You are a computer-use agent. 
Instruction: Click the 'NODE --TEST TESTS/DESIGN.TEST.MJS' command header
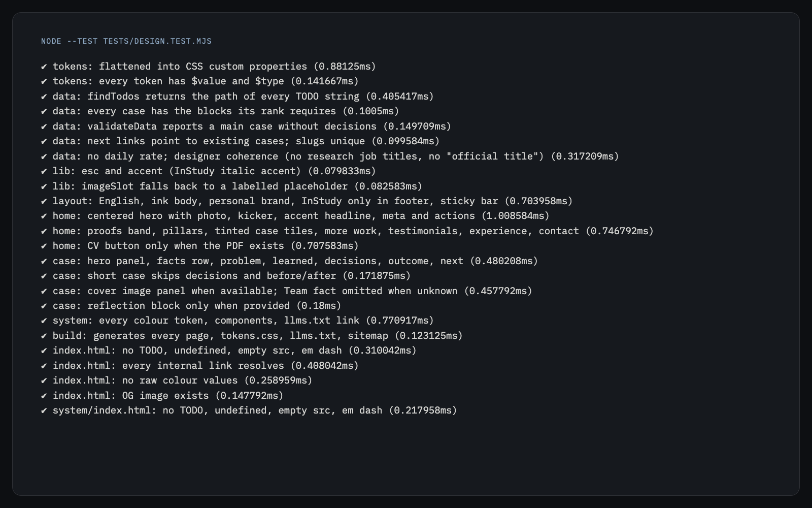[x=126, y=41]
